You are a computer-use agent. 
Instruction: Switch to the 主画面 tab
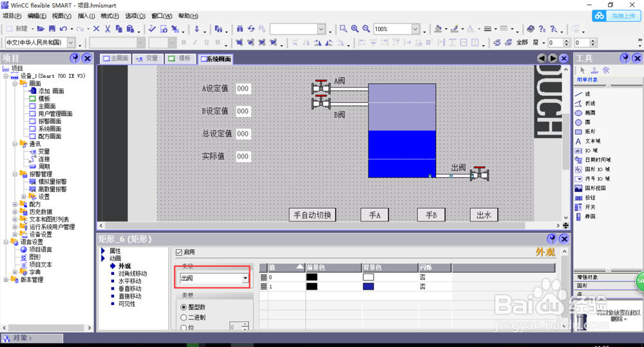(115, 59)
